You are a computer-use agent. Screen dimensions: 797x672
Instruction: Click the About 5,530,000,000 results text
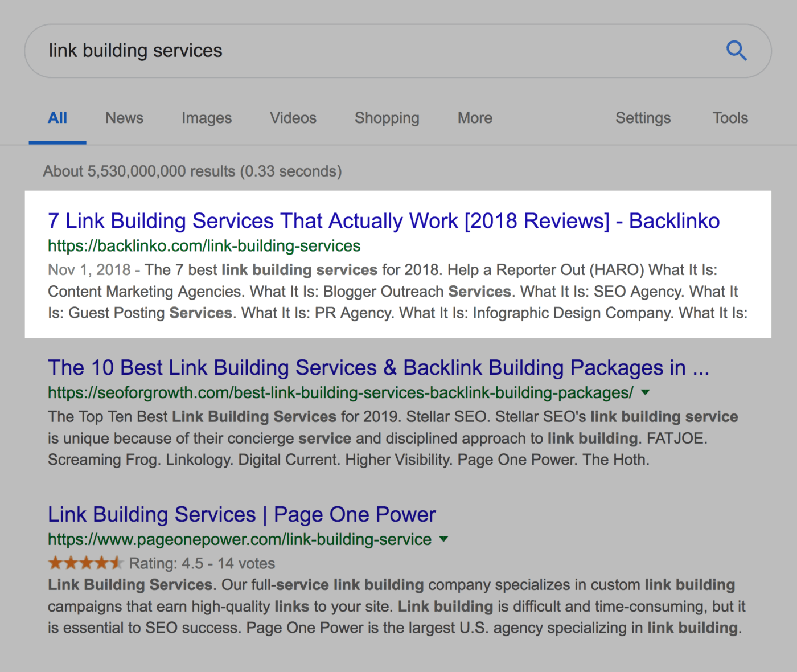point(192,171)
